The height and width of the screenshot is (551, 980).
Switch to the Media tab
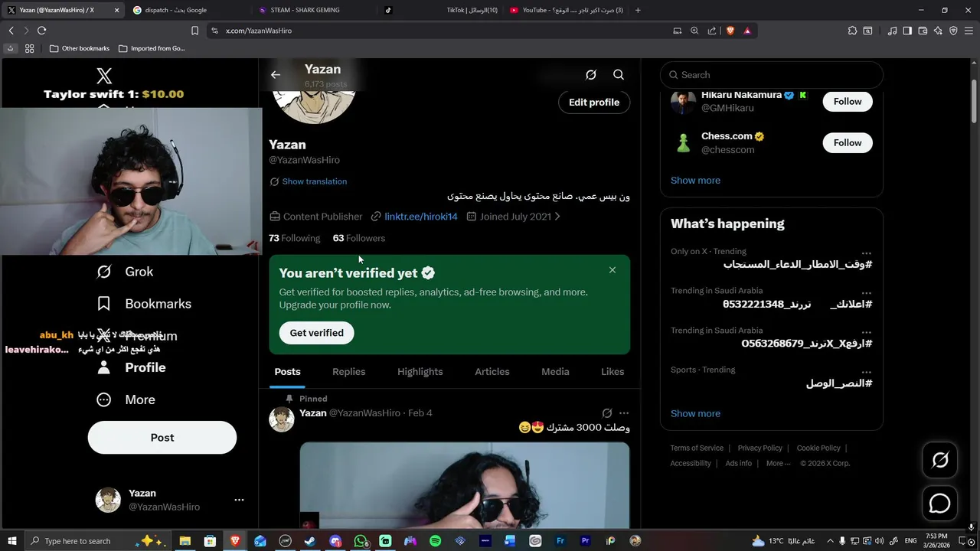tap(555, 372)
